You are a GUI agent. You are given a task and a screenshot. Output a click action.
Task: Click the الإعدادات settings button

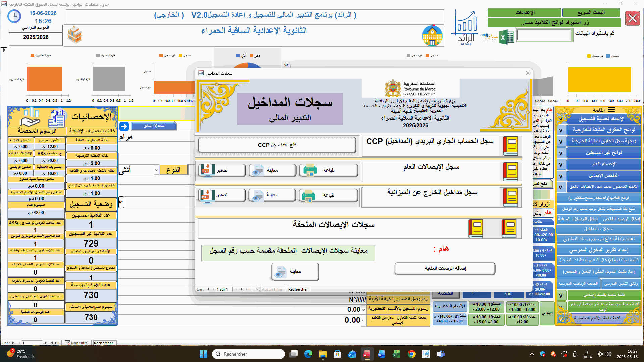[524, 13]
